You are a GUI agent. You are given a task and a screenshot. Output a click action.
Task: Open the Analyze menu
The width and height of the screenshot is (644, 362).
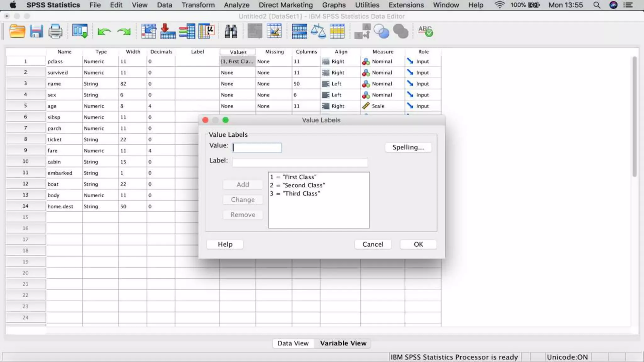pos(236,5)
